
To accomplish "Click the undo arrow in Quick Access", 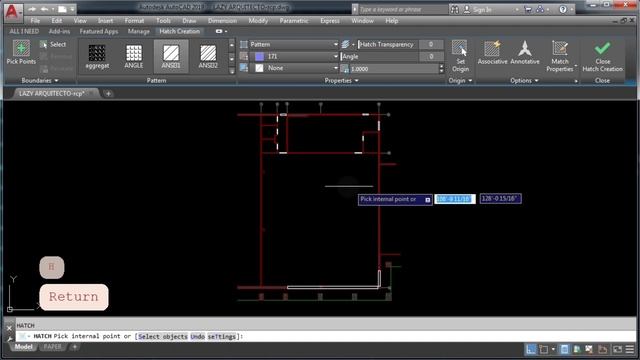I will click(44, 9).
